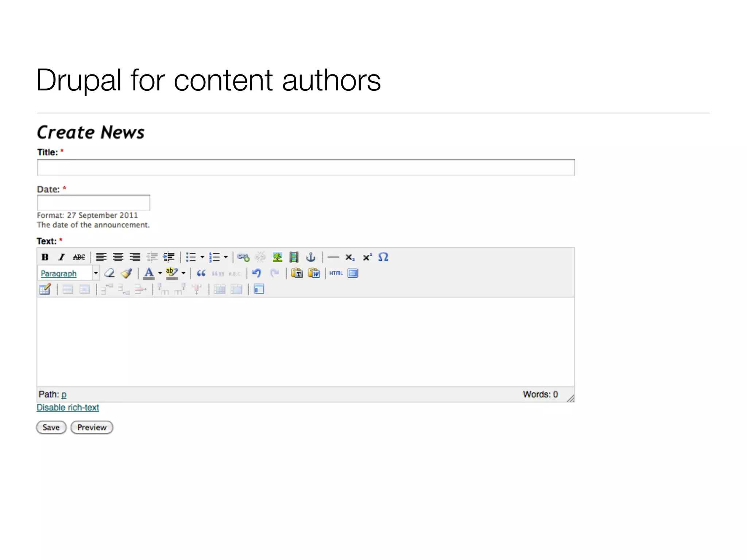
Task: Click the insert table icon
Action: pos(45,289)
